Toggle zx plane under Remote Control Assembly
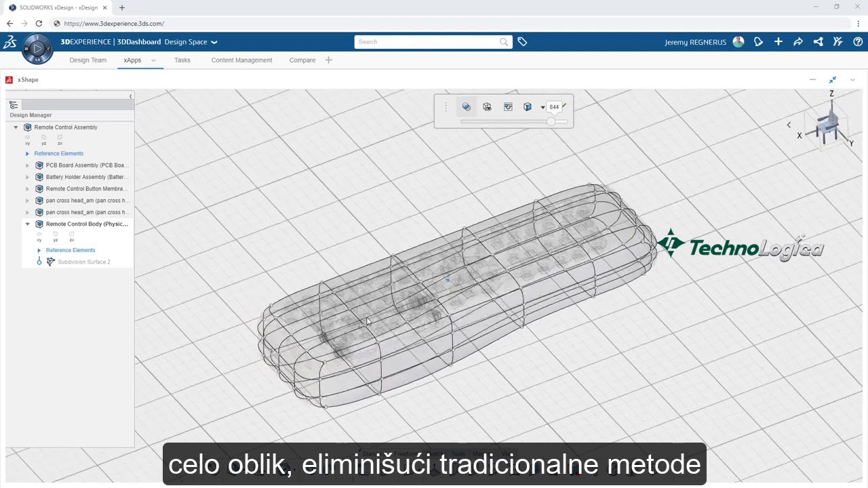Screen dimensions: 868x488 coord(60,140)
